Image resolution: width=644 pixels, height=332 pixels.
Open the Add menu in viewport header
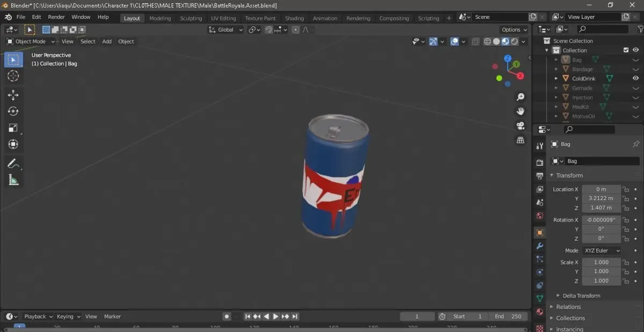pyautogui.click(x=107, y=41)
